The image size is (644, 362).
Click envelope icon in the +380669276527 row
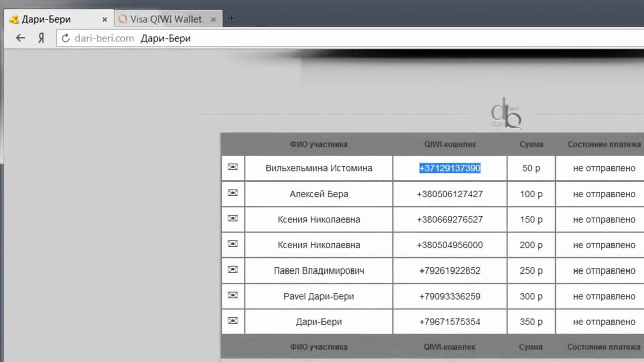tap(233, 218)
